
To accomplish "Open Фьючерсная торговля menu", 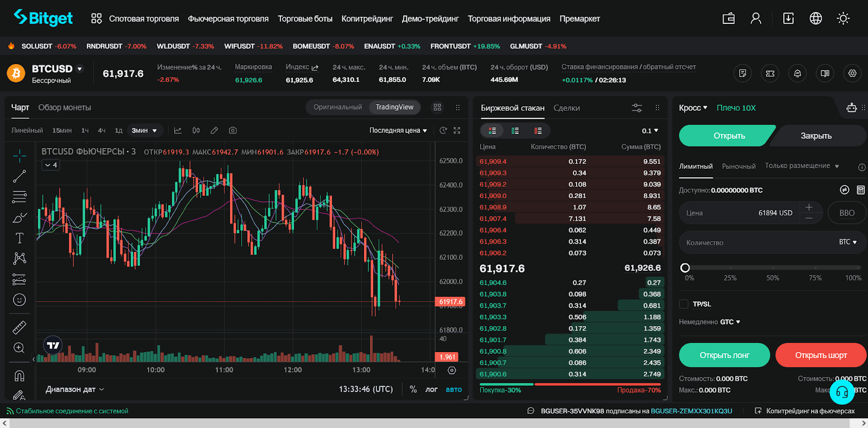I will pyautogui.click(x=228, y=18).
